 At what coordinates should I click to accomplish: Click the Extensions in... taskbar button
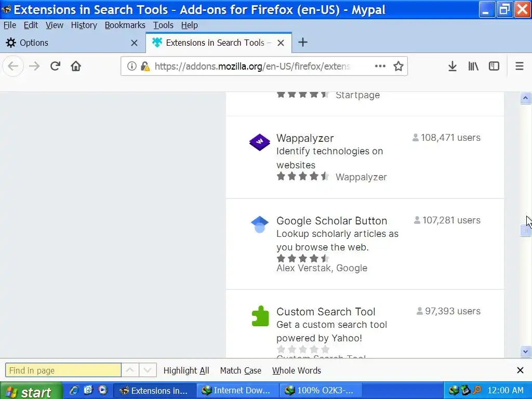point(155,391)
